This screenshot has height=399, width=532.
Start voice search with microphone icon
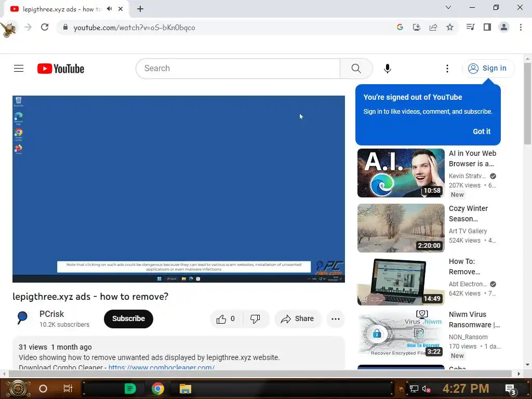pyautogui.click(x=387, y=69)
